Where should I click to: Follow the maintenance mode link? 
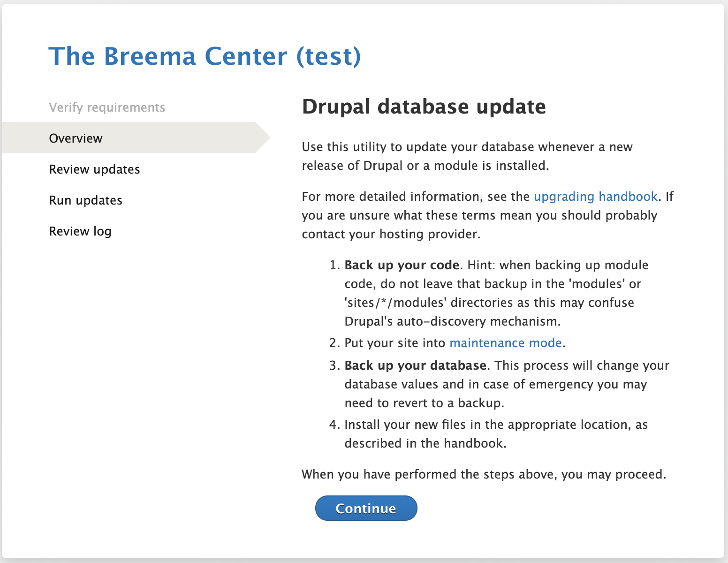pyautogui.click(x=505, y=343)
